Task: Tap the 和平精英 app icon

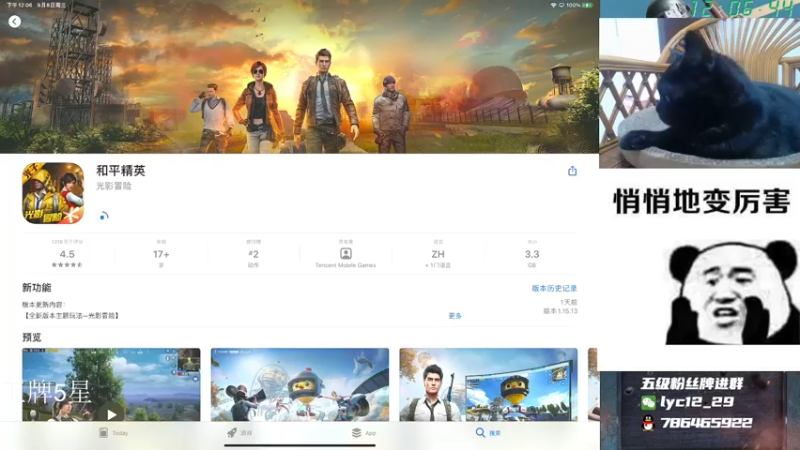Action: click(x=53, y=193)
